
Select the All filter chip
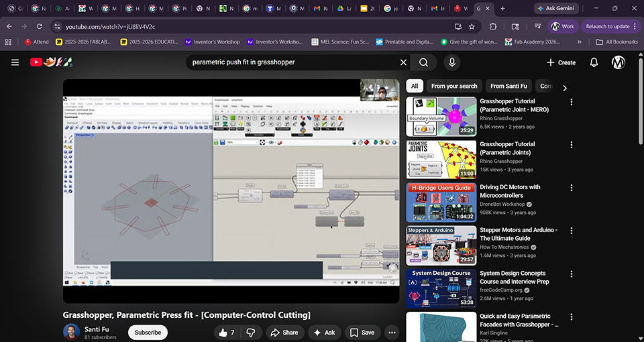pos(415,87)
